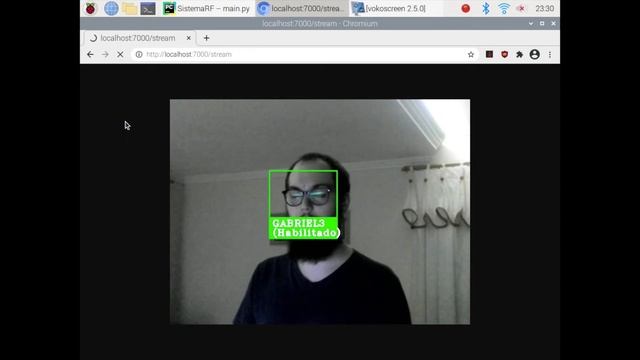Maximize the Chromium window
Image resolution: width=640 pixels, height=360 pixels.
point(542,24)
